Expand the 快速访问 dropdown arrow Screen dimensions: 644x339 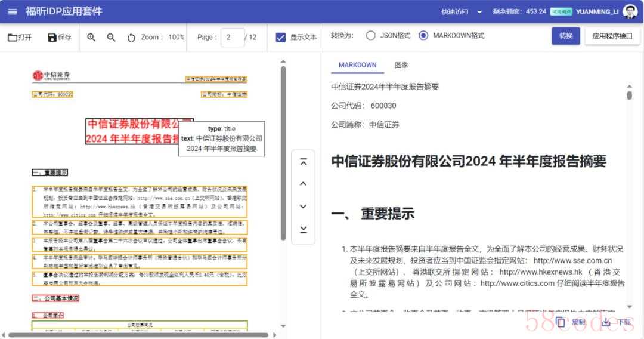coord(479,12)
